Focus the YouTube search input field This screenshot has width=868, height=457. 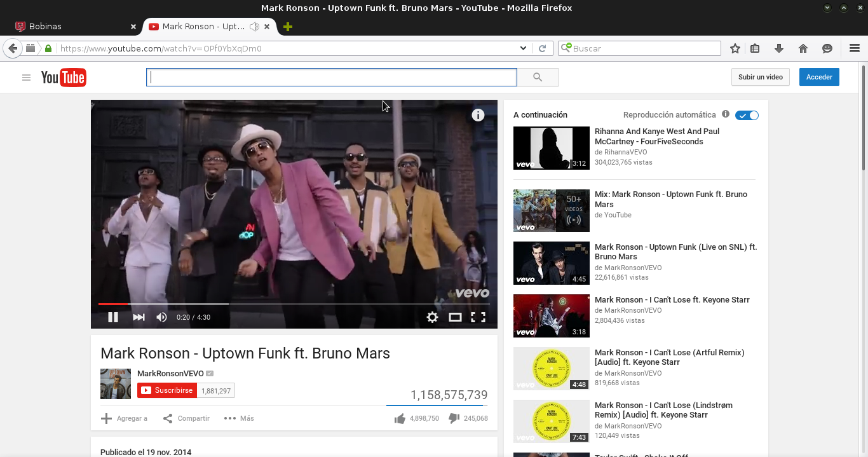[x=332, y=78]
